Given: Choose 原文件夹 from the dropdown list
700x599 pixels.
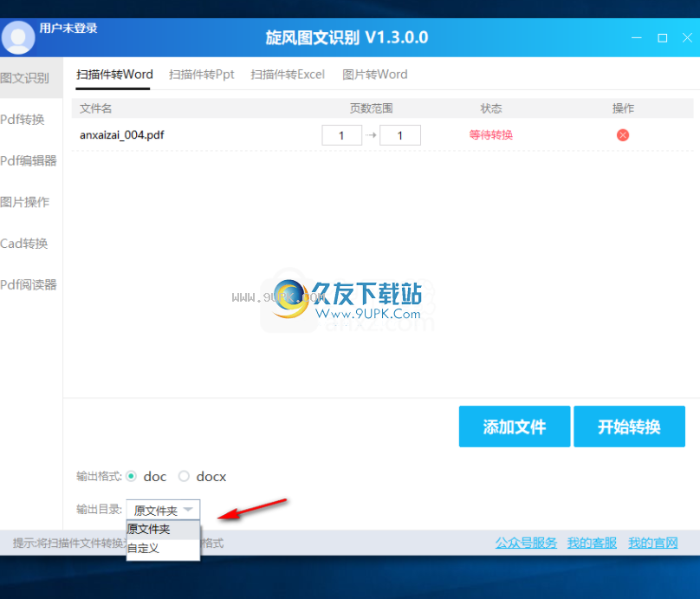Looking at the screenshot, I should point(163,530).
